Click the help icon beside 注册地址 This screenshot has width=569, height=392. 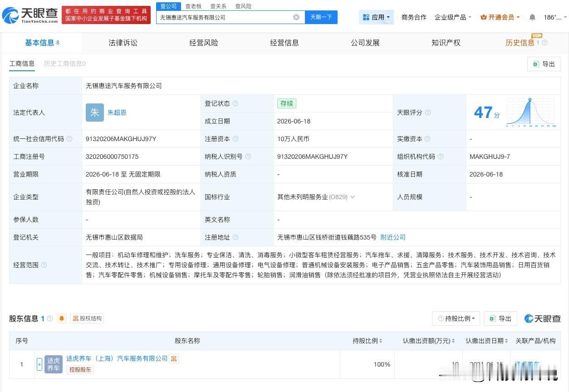pos(235,237)
